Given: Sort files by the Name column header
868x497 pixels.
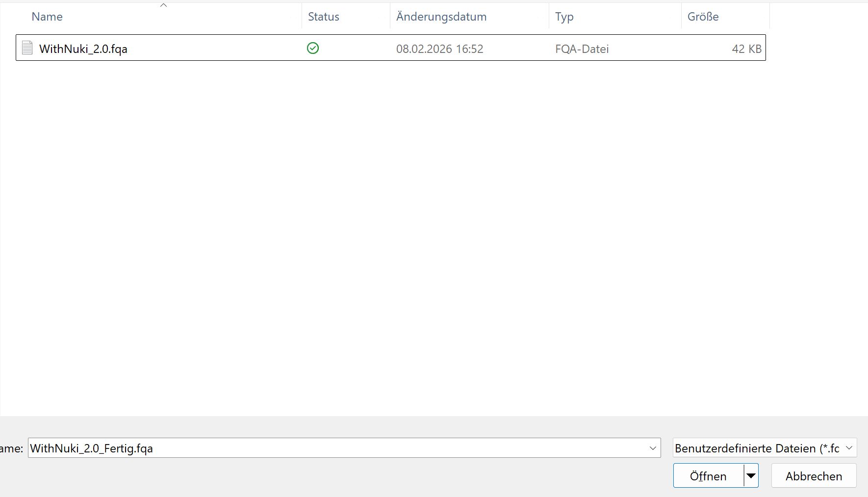Looking at the screenshot, I should (47, 17).
